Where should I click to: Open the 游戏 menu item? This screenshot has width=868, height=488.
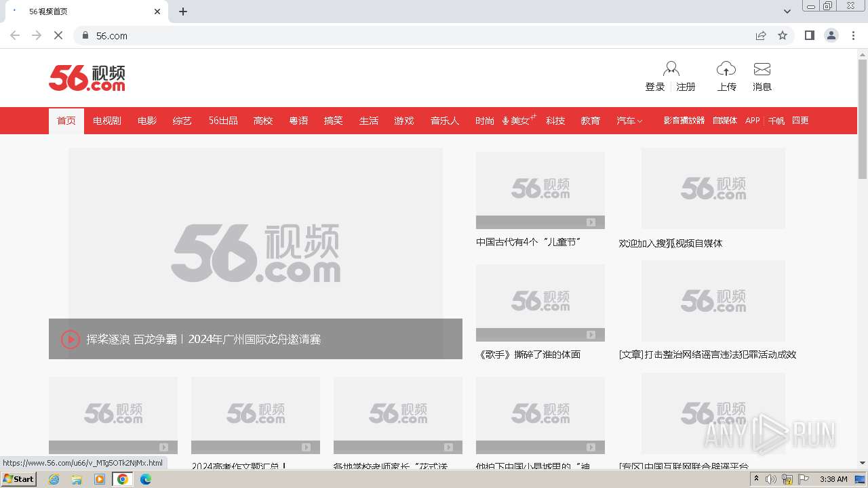tap(404, 121)
